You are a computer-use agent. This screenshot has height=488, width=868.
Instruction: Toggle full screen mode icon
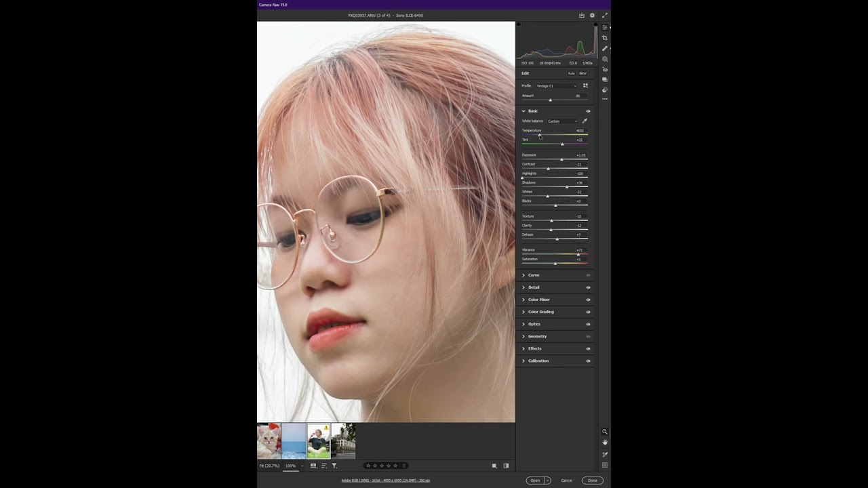(604, 15)
